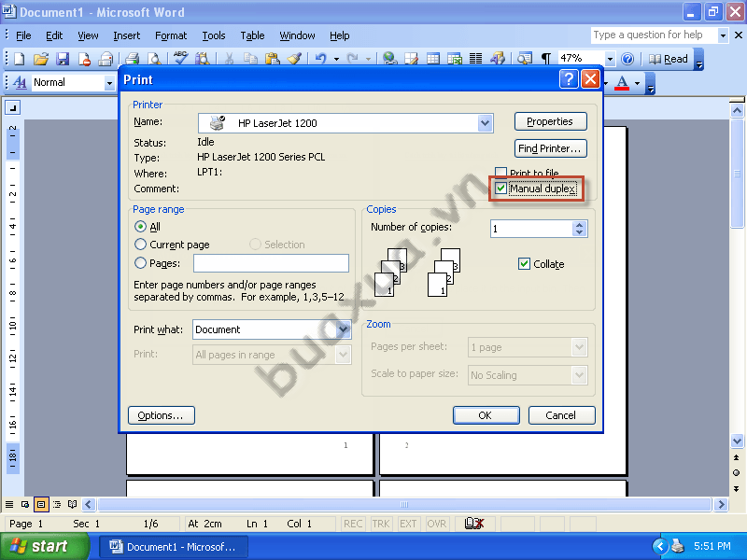The image size is (747, 560).
Task: Open the Undo history dropdown arrow
Action: (x=336, y=59)
